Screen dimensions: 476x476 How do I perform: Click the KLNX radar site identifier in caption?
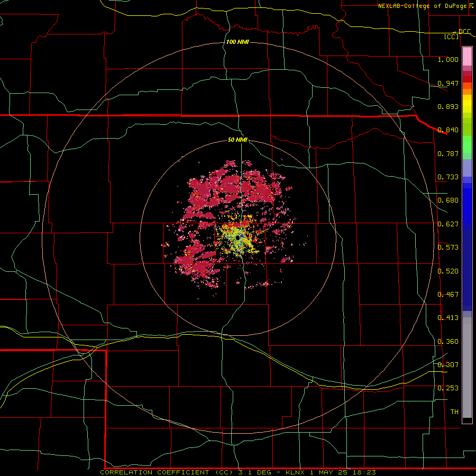coord(296,472)
